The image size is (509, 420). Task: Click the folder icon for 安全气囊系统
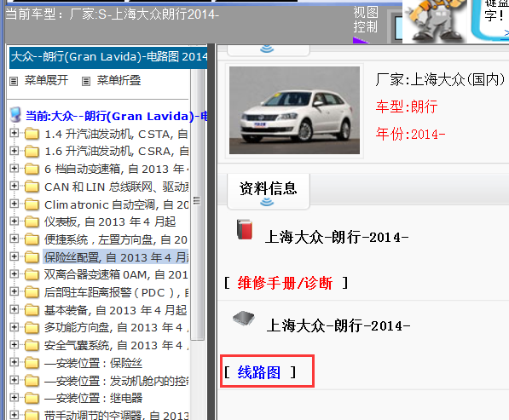point(32,345)
